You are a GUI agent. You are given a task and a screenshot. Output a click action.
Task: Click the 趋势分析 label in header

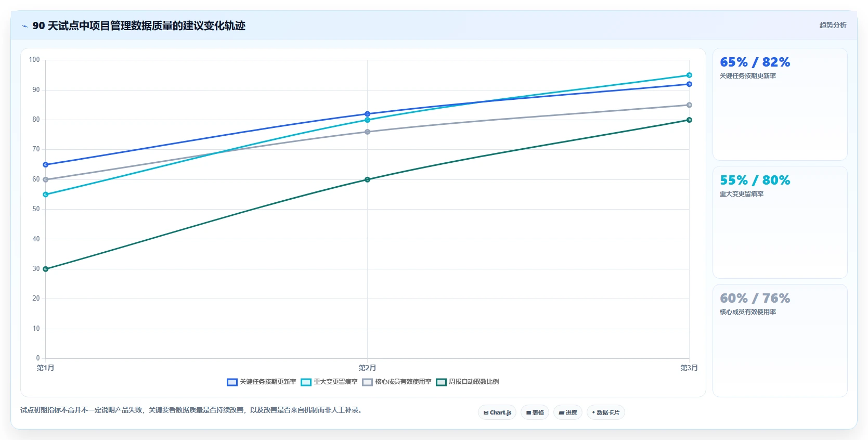[x=833, y=25]
